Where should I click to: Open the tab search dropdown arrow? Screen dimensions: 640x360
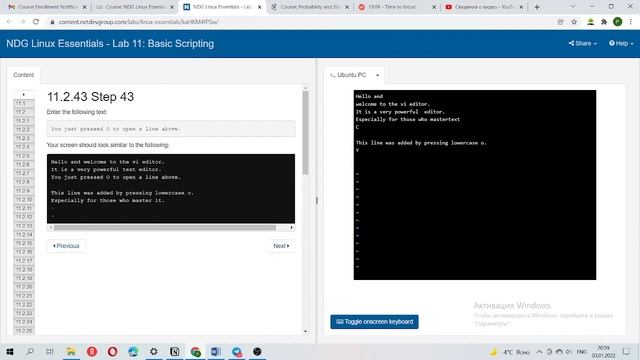(573, 7)
